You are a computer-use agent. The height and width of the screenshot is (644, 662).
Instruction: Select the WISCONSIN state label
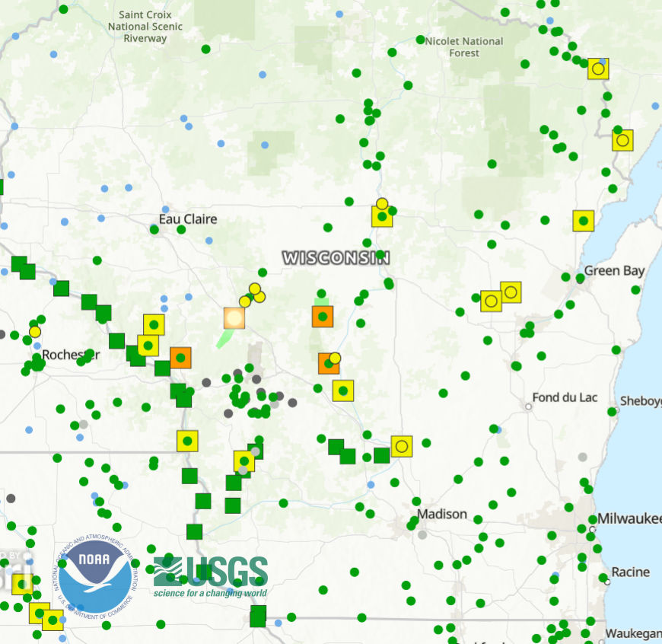[336, 257]
